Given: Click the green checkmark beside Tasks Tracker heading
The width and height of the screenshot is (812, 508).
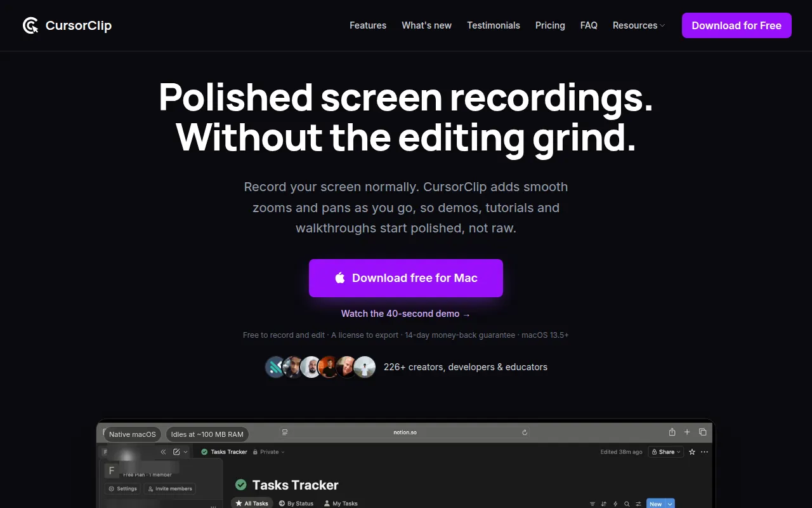Looking at the screenshot, I should (241, 485).
